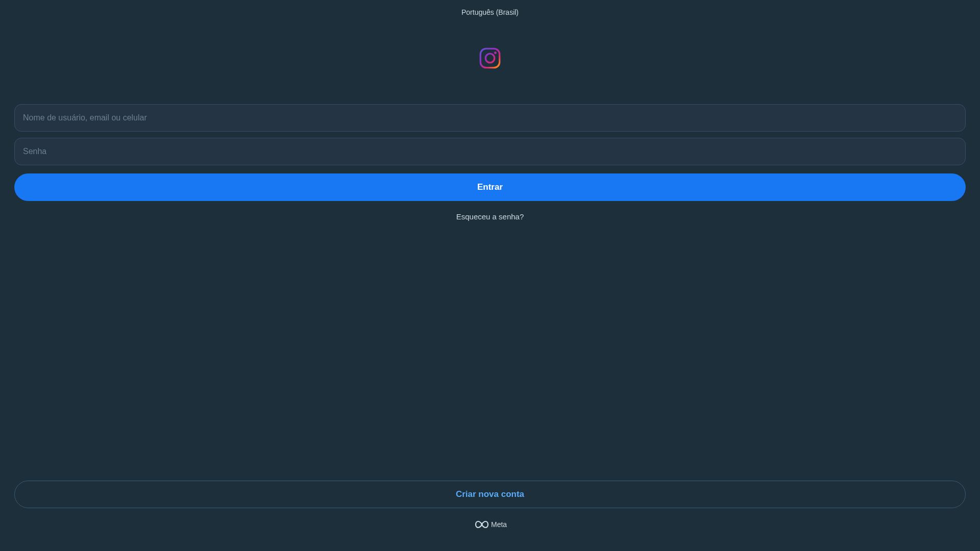Click the Criar nova conta button
The height and width of the screenshot is (551, 980).
490,494
